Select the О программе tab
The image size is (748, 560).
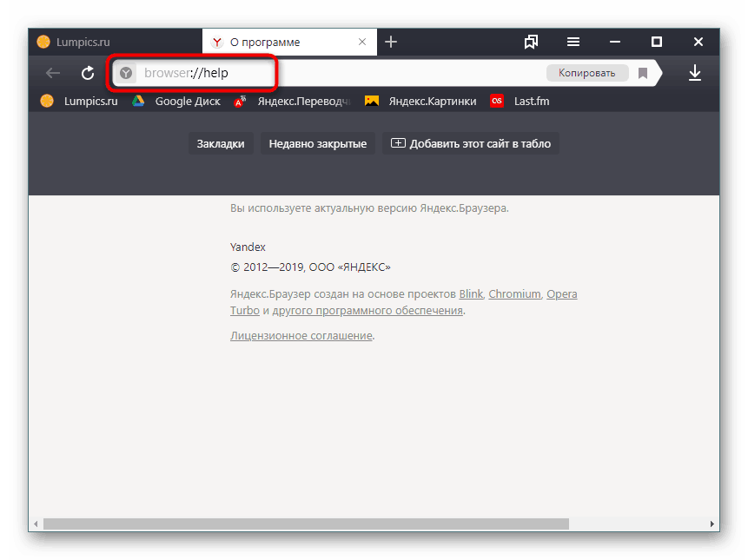(289, 42)
